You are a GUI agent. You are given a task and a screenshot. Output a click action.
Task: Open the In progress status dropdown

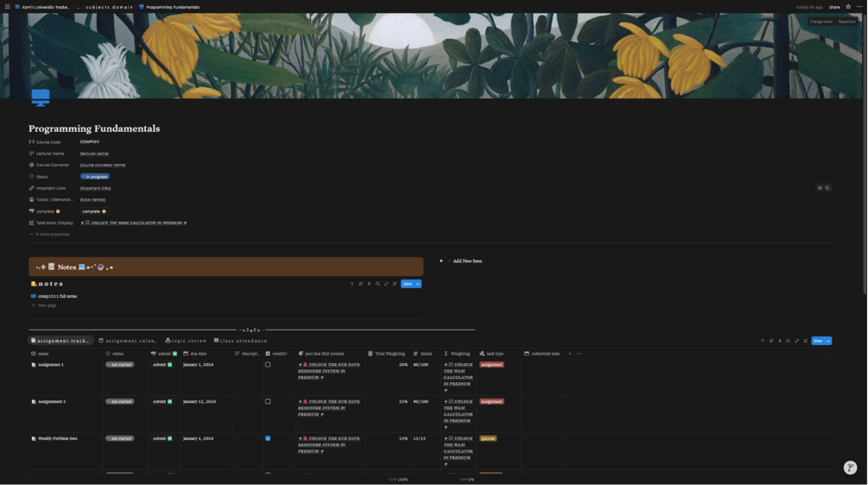tap(95, 176)
